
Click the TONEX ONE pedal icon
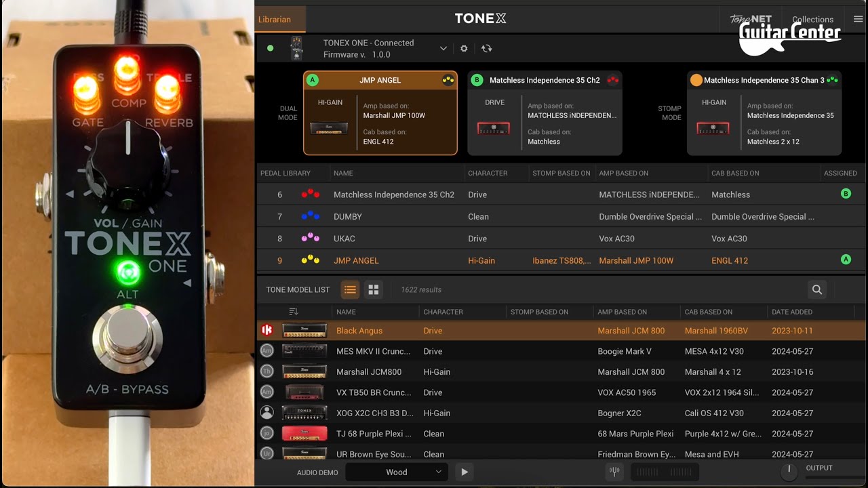(296, 48)
